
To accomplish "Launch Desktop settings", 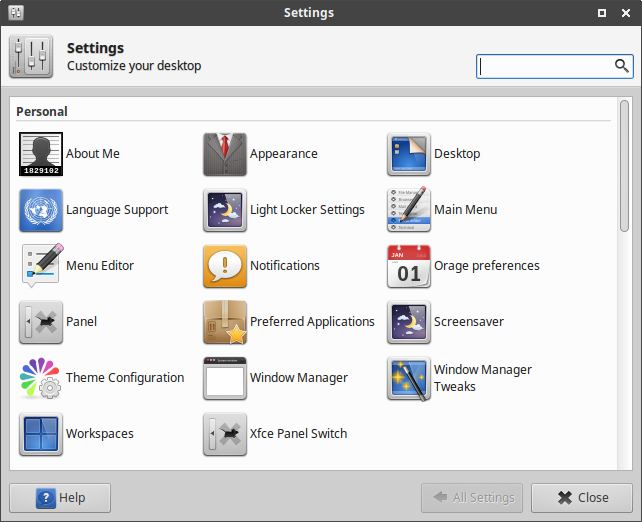I will tap(409, 154).
